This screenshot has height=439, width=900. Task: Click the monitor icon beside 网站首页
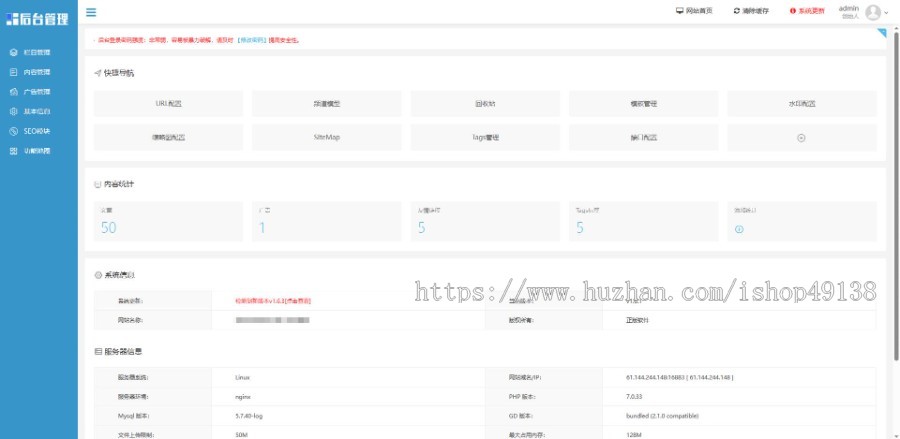(680, 11)
